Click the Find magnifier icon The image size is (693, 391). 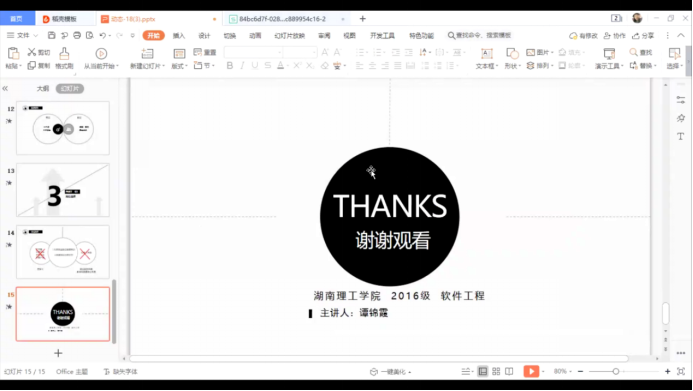[x=633, y=52]
